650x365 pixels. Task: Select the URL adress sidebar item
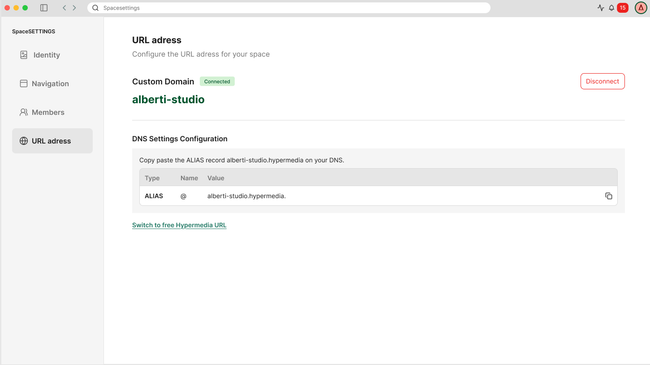pos(52,141)
